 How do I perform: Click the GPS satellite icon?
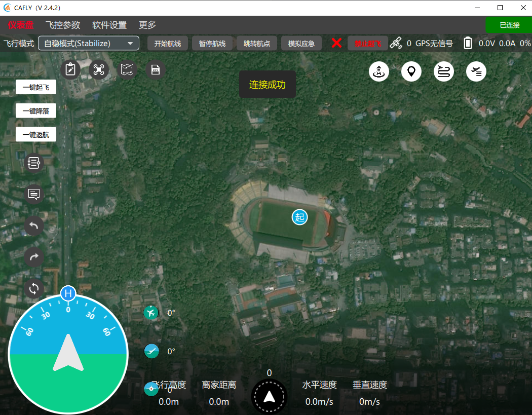396,43
